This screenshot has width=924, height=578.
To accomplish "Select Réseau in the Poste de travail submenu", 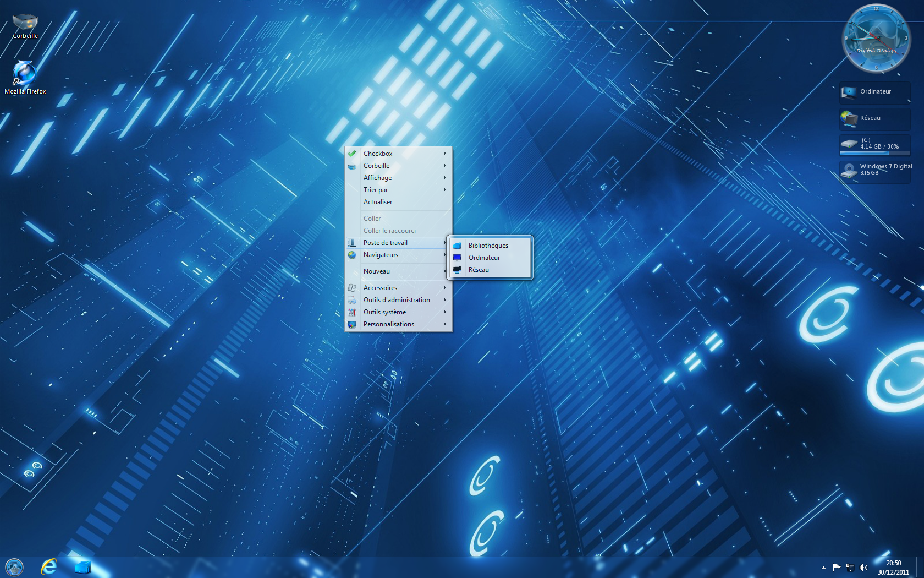I will coord(479,270).
